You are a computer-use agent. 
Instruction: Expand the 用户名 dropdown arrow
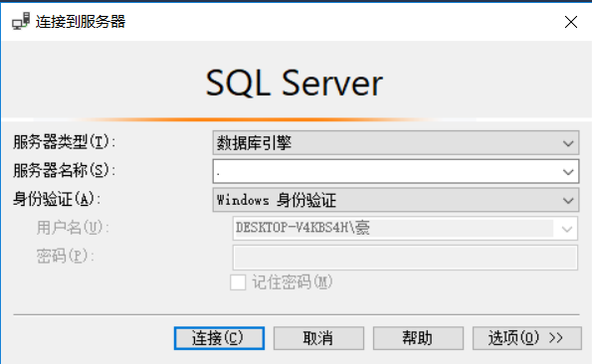[567, 229]
